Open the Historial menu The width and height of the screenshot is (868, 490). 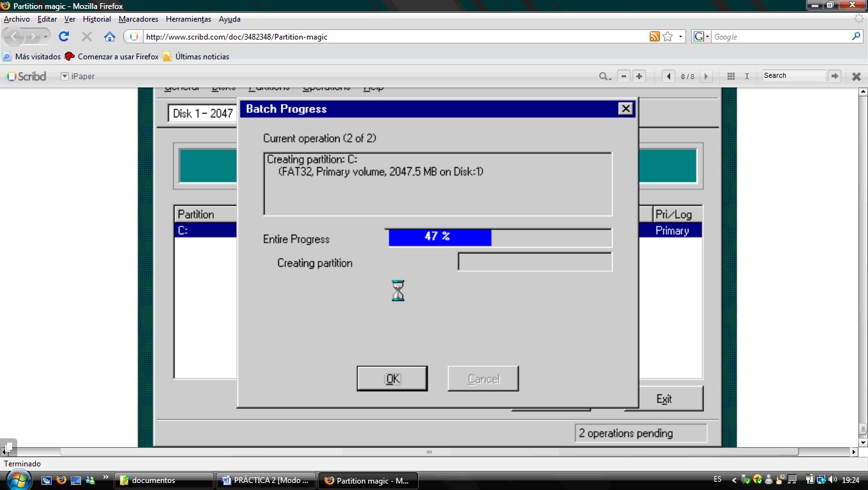pos(97,19)
